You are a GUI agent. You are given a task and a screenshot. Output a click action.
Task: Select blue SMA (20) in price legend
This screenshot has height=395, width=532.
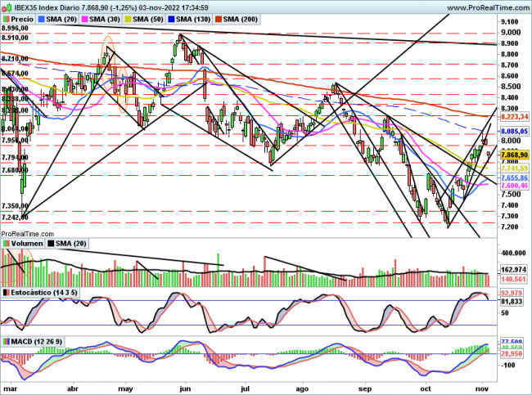tap(57, 20)
